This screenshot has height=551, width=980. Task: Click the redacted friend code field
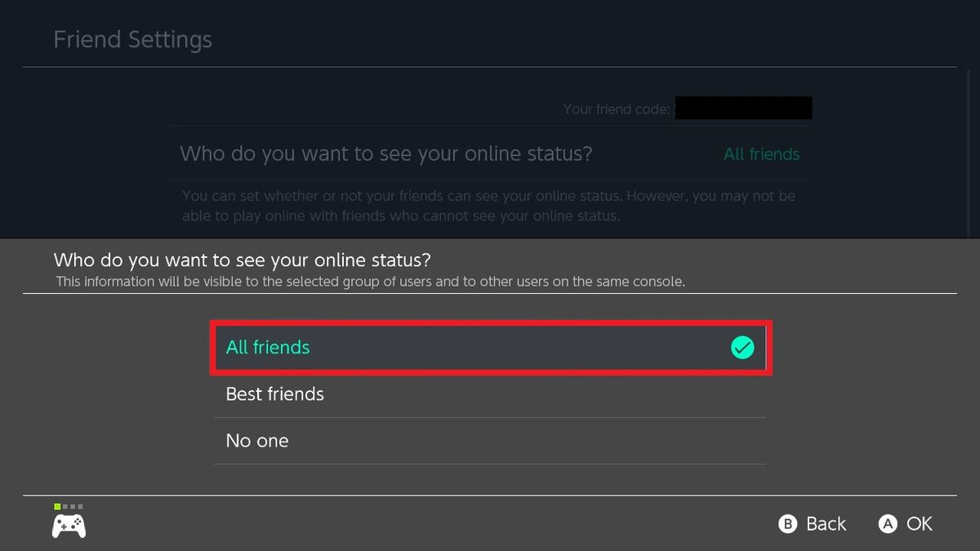coord(743,107)
